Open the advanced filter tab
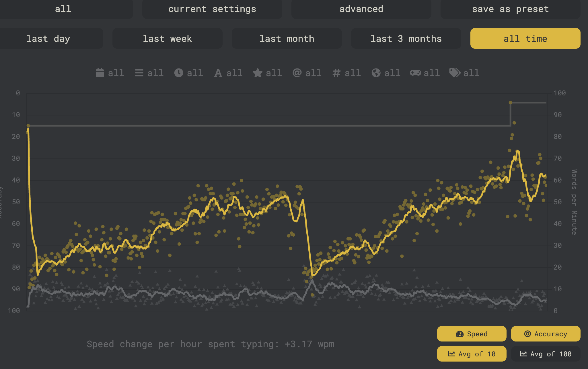Image resolution: width=588 pixels, height=369 pixels. tap(361, 9)
